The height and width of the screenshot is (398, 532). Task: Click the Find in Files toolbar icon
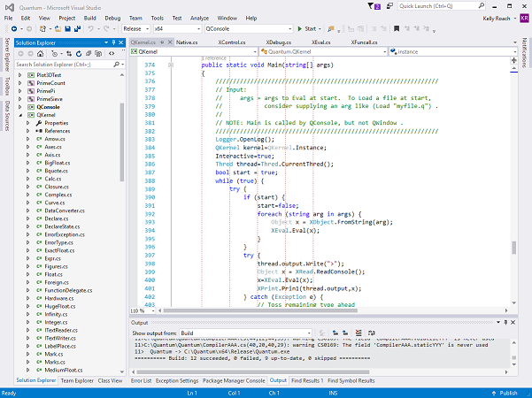coord(330,29)
